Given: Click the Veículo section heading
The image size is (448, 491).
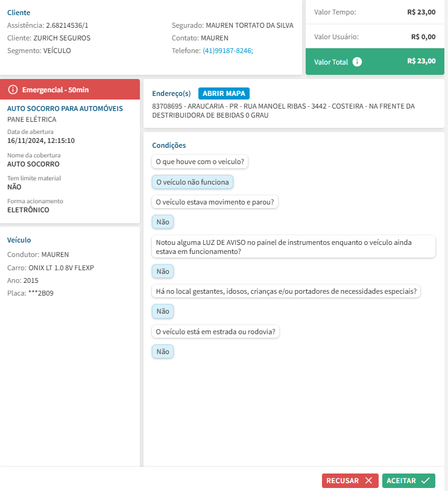Looking at the screenshot, I should [19, 240].
